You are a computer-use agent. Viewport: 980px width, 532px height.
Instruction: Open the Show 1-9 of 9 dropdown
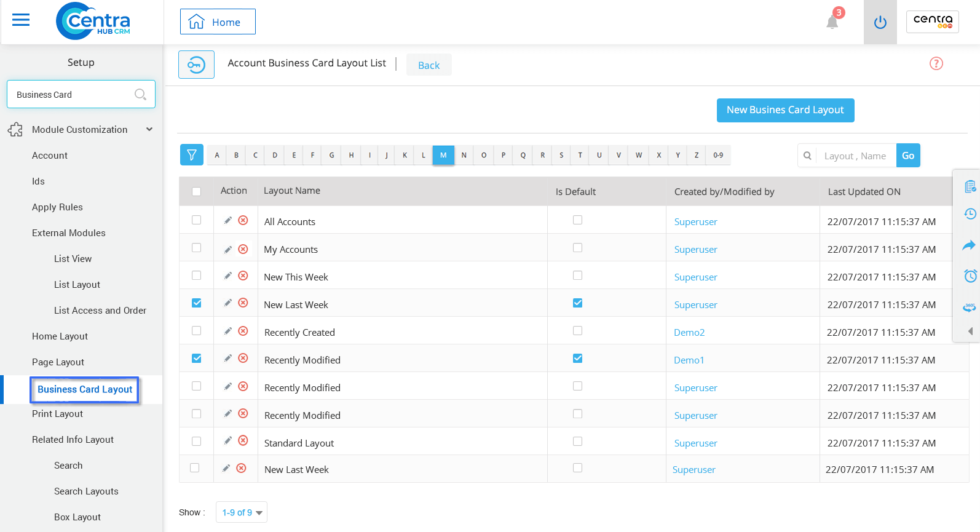(242, 512)
